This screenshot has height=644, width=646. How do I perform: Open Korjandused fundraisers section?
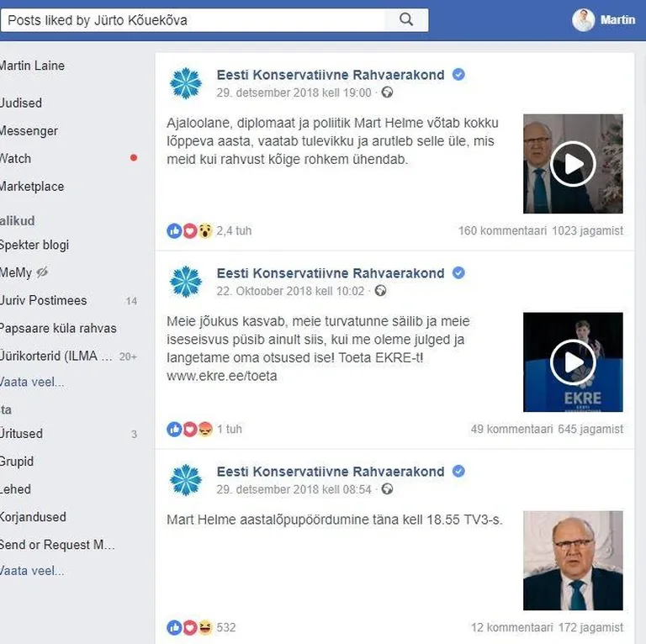tap(33, 517)
